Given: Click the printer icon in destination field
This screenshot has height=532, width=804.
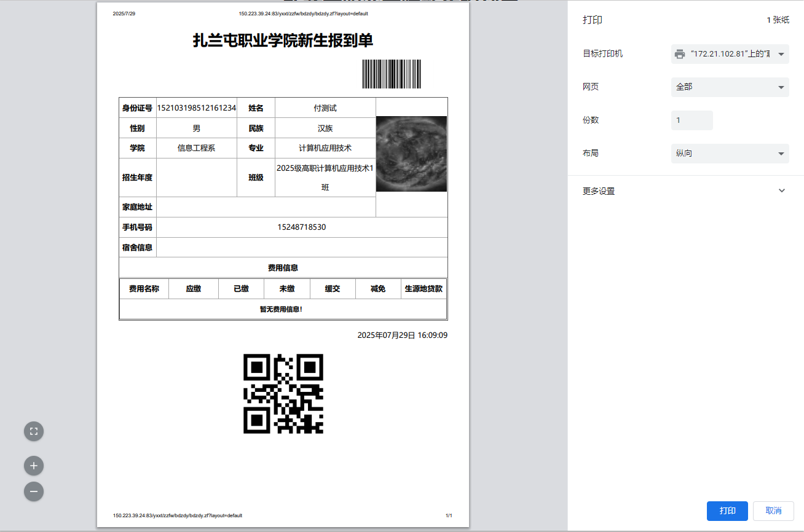Looking at the screenshot, I should tap(679, 54).
